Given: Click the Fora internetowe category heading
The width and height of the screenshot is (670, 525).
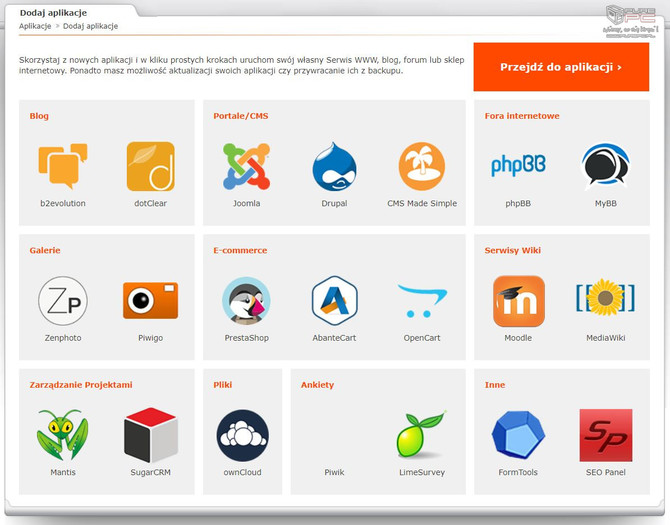Looking at the screenshot, I should tap(522, 116).
